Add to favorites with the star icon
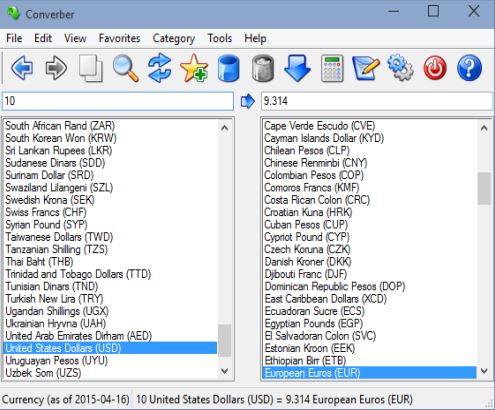 [x=194, y=68]
